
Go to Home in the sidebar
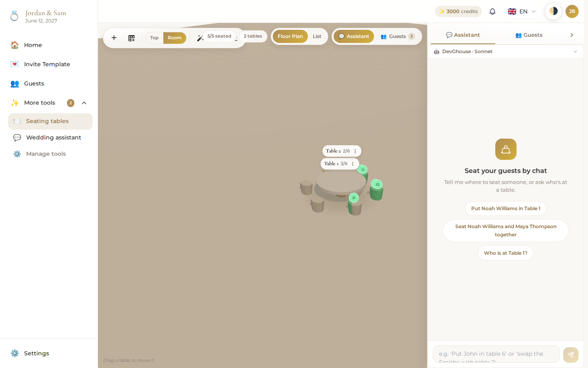pos(49,45)
